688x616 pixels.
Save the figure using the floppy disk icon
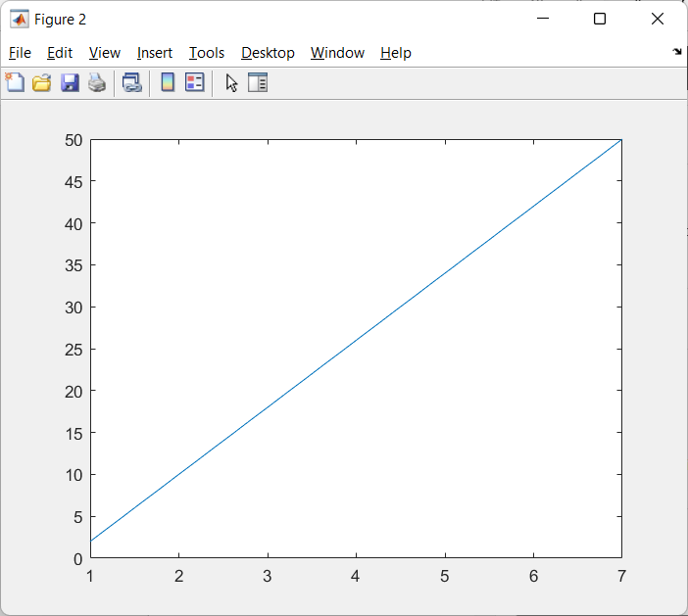coord(70,82)
